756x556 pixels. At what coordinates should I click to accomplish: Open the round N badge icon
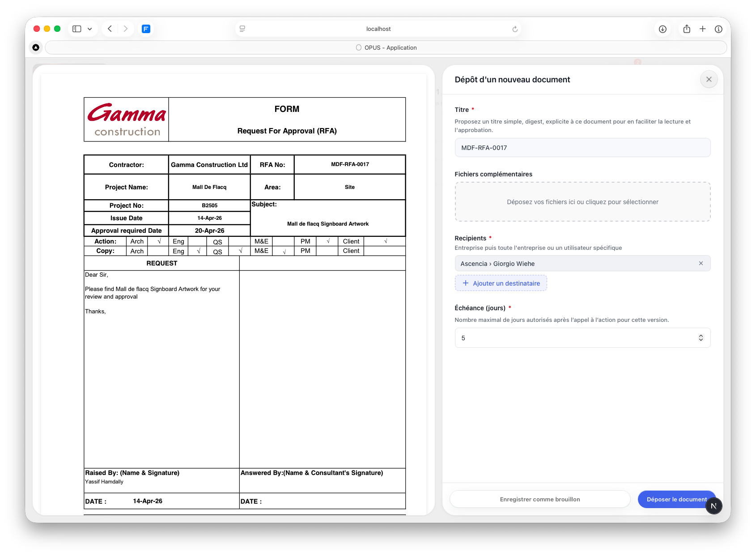coord(714,506)
